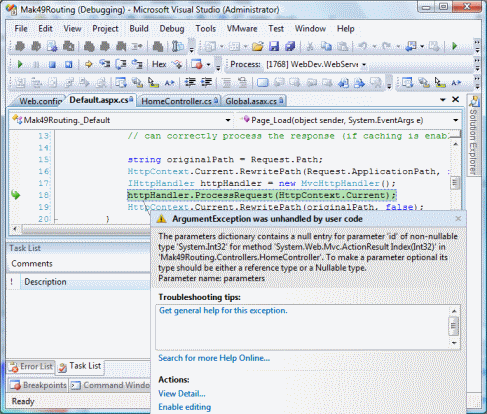
Task: Open the VMware menu
Action: pyautogui.click(x=242, y=29)
